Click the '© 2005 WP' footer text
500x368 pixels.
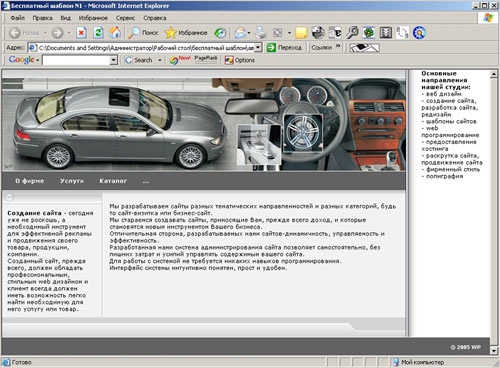pos(466,347)
